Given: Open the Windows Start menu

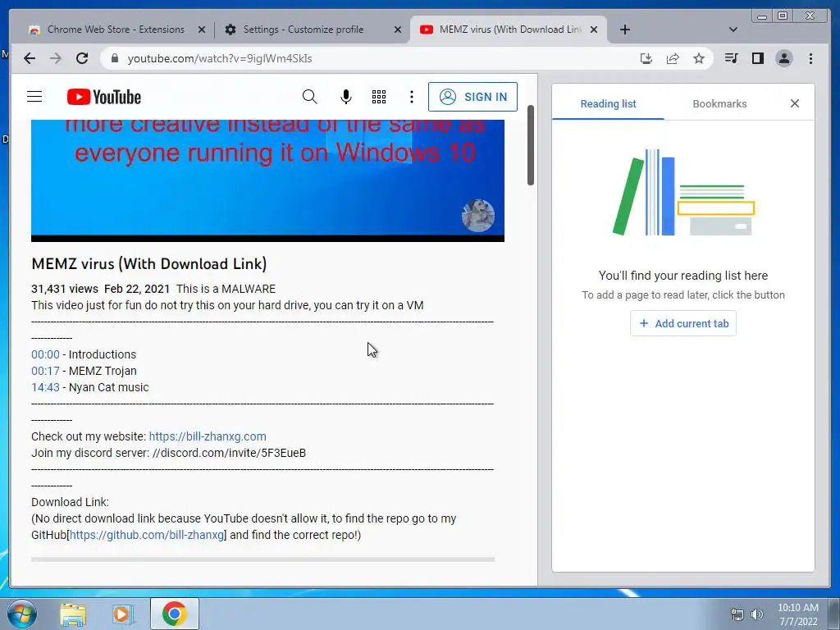Looking at the screenshot, I should coord(21,614).
